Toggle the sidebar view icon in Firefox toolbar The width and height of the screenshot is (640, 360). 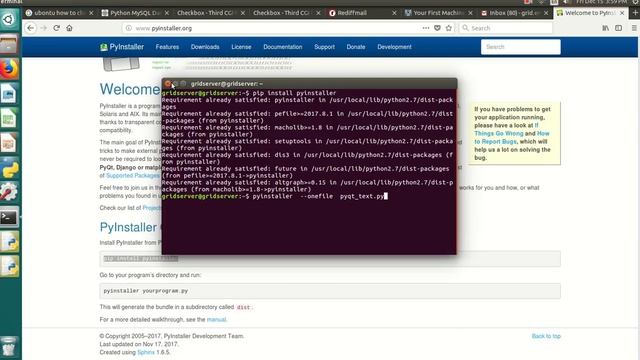[619, 28]
